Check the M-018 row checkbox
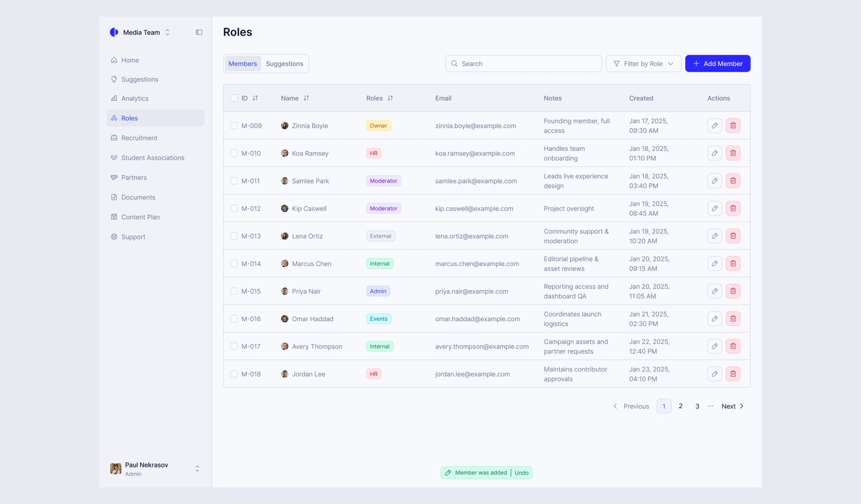Screen dimensions: 861x504 coord(234,374)
